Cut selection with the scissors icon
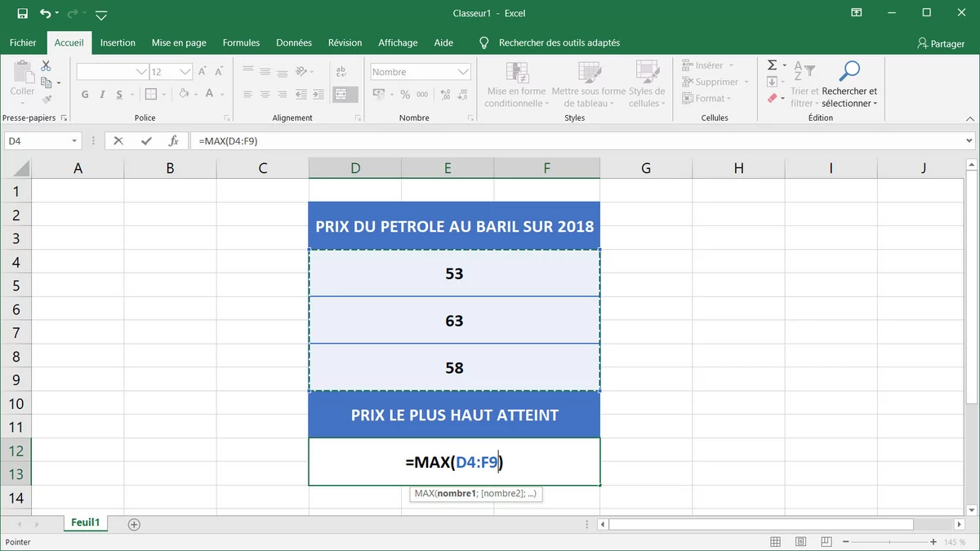Screen dimensions: 980x551 click(x=47, y=65)
